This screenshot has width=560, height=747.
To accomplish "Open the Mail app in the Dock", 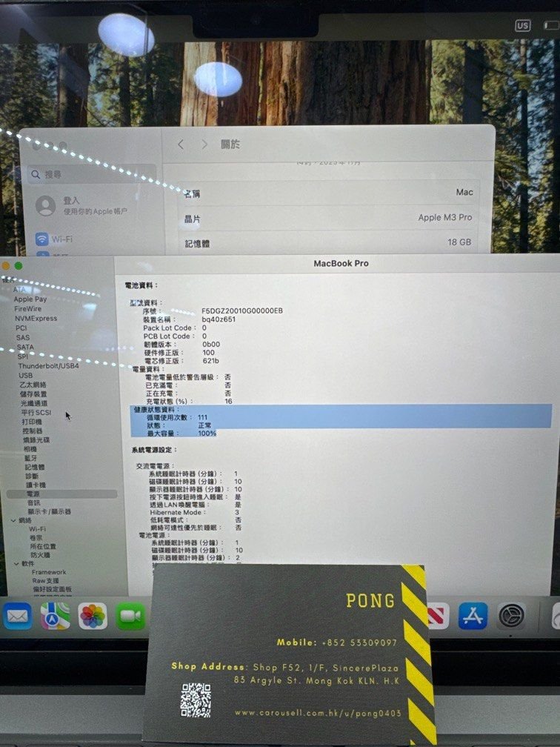I will click(x=18, y=616).
